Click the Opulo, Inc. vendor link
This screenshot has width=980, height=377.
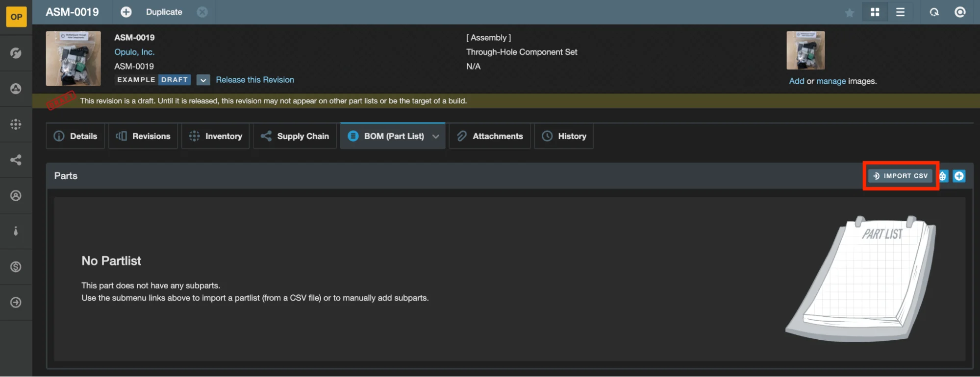click(134, 52)
